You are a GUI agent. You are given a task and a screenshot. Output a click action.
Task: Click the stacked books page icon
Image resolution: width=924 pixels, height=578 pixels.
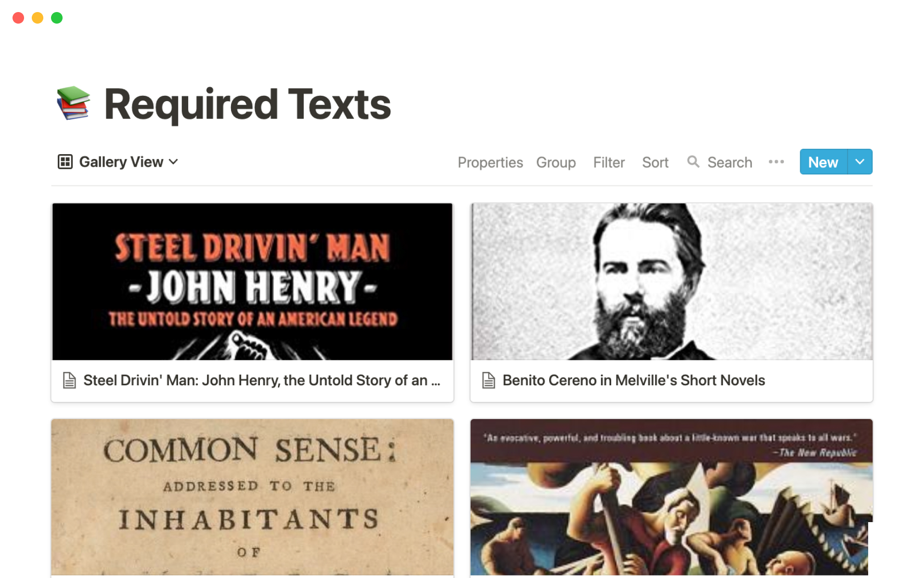(x=73, y=103)
